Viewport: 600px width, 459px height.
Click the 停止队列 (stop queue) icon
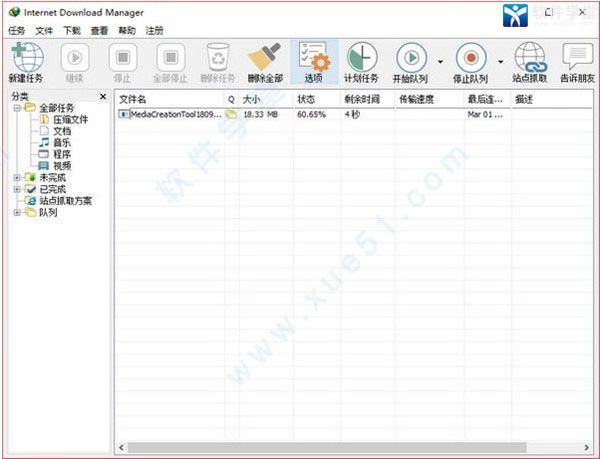(471, 57)
